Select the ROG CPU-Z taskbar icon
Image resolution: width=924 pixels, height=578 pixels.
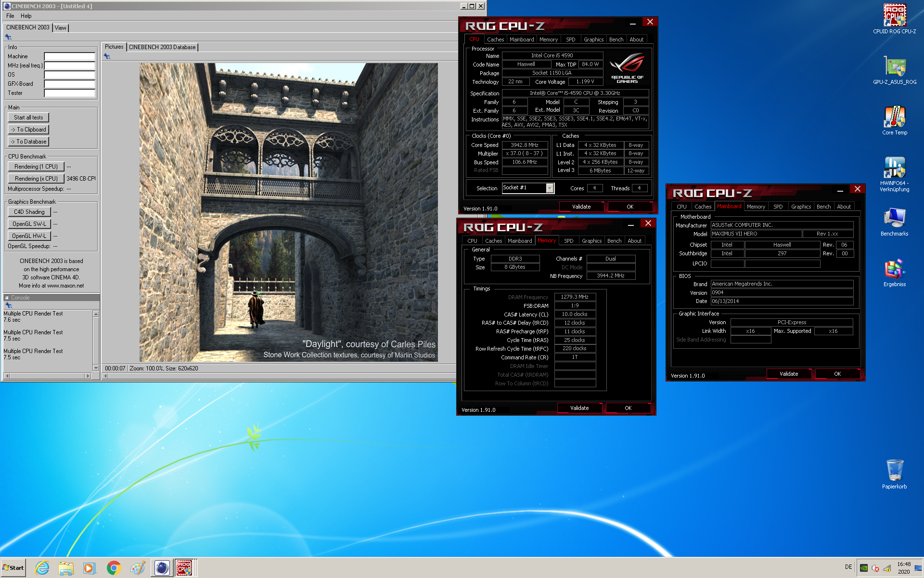[185, 568]
